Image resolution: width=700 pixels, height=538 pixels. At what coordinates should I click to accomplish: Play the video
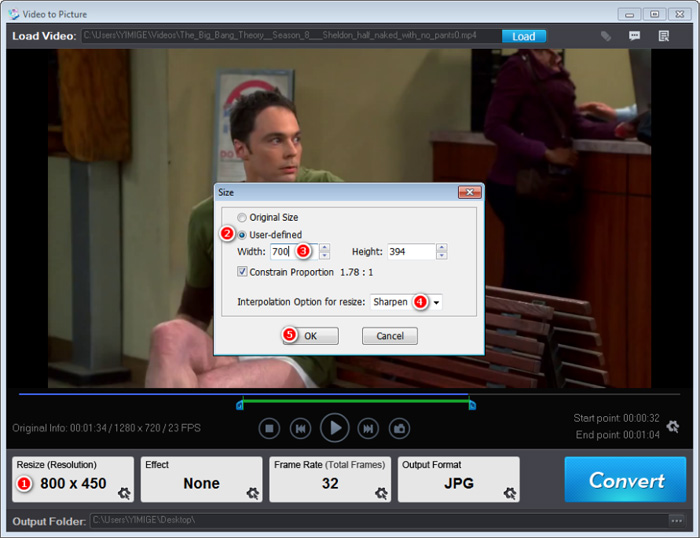point(334,428)
